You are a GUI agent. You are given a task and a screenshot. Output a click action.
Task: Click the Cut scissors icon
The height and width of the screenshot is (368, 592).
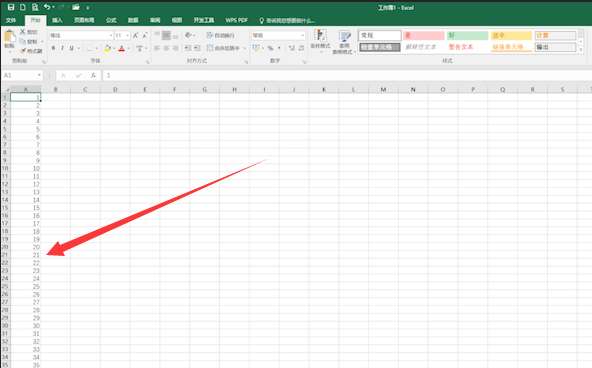[x=23, y=32]
